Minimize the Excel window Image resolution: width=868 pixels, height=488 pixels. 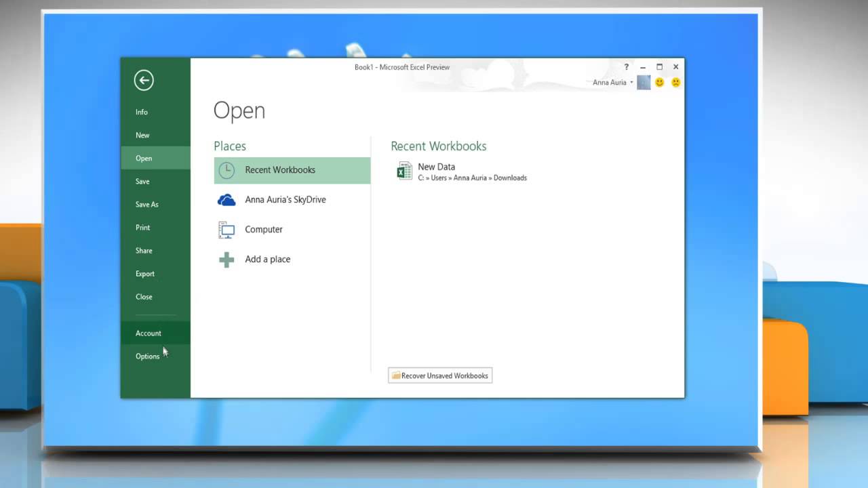pyautogui.click(x=643, y=67)
